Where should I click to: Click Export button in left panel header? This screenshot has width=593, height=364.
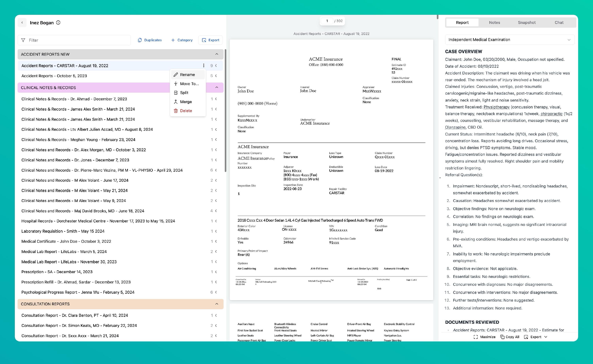(x=211, y=40)
